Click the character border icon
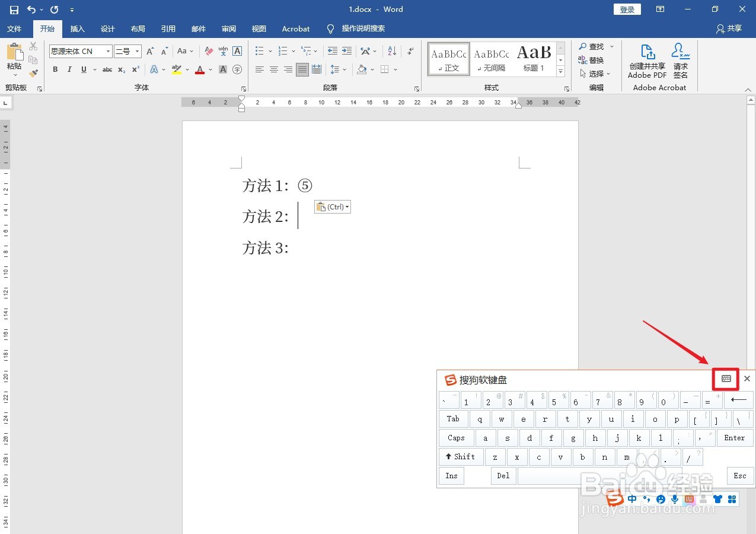This screenshot has height=534, width=756. coord(237,52)
